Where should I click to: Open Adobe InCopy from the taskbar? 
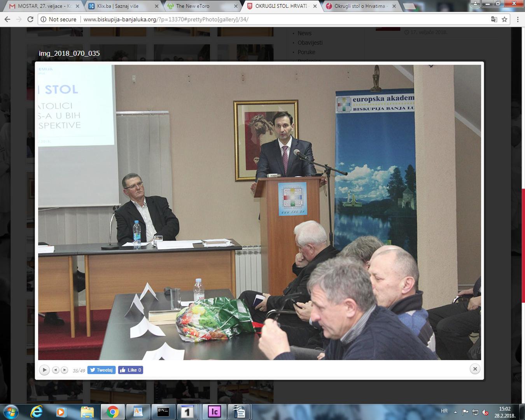[214, 411]
